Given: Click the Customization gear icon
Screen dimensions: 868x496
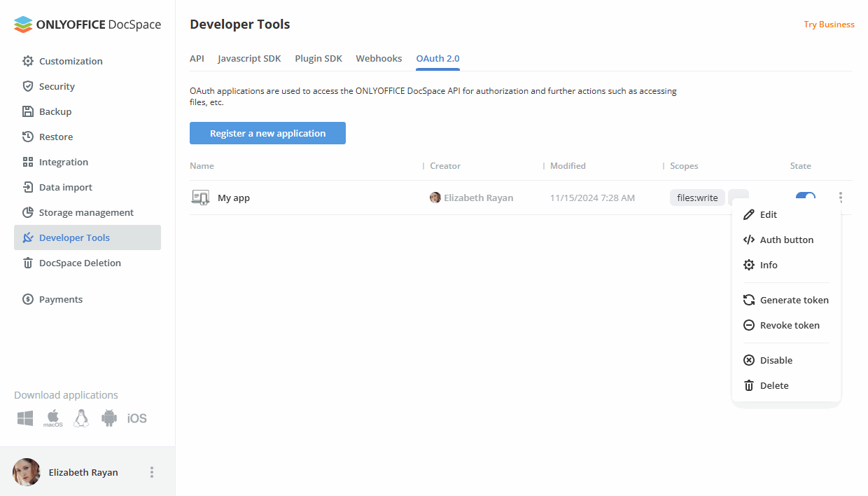Looking at the screenshot, I should click(x=28, y=61).
